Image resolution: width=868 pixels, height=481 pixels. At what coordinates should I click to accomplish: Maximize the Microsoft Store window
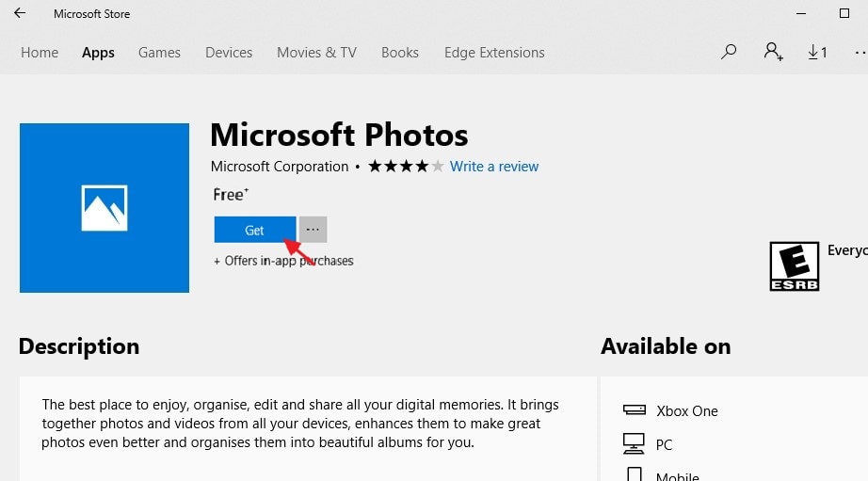(844, 14)
